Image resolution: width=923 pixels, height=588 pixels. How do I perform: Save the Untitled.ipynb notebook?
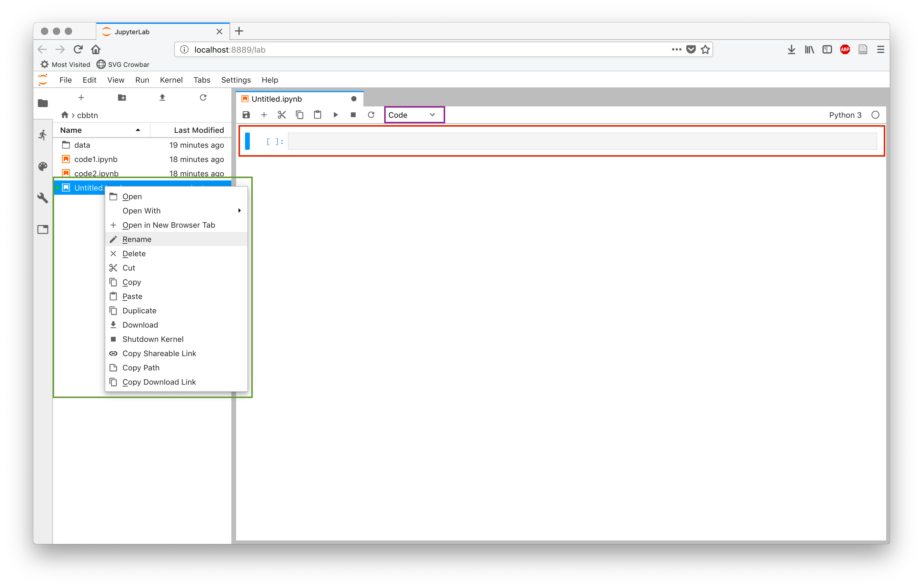pyautogui.click(x=246, y=115)
